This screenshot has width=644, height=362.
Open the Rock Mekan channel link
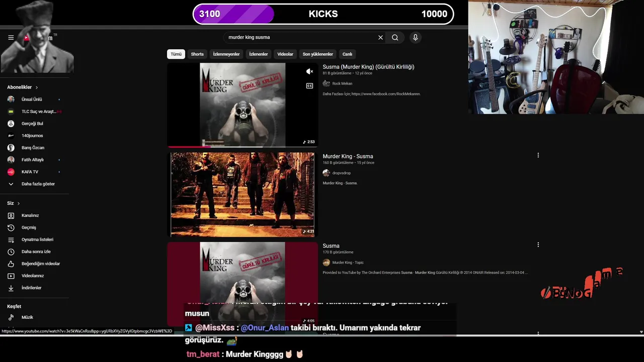pyautogui.click(x=342, y=83)
